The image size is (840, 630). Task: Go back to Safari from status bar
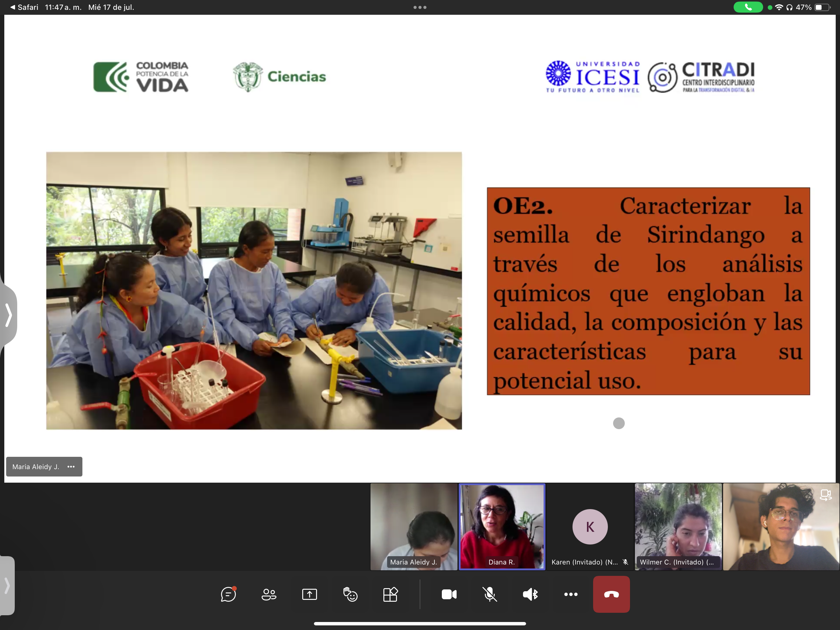[x=24, y=7]
